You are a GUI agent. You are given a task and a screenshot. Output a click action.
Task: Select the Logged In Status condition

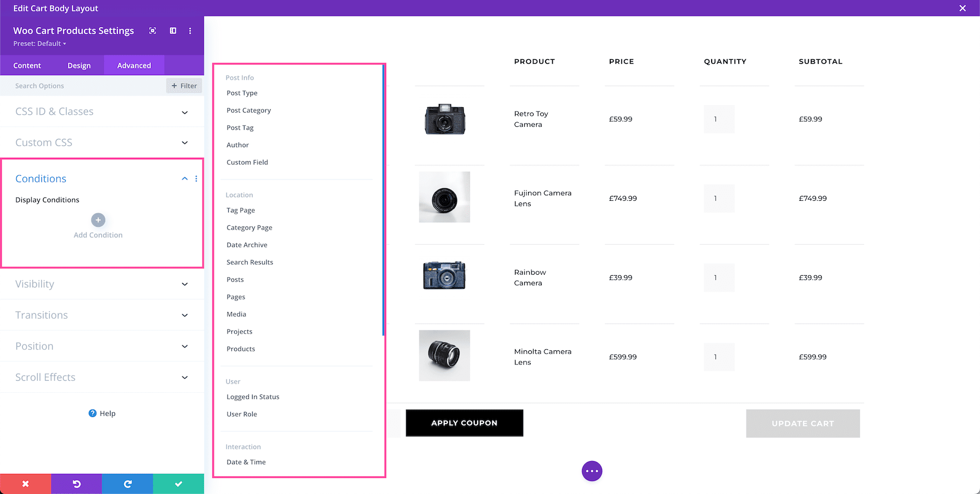pyautogui.click(x=253, y=397)
